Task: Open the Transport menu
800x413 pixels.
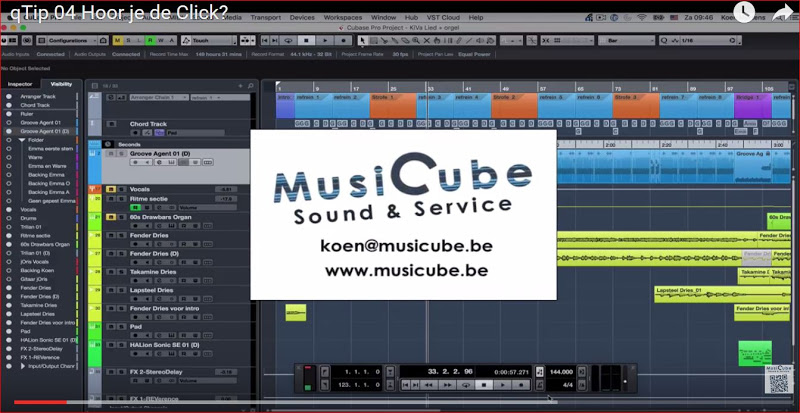Action: pos(266,17)
